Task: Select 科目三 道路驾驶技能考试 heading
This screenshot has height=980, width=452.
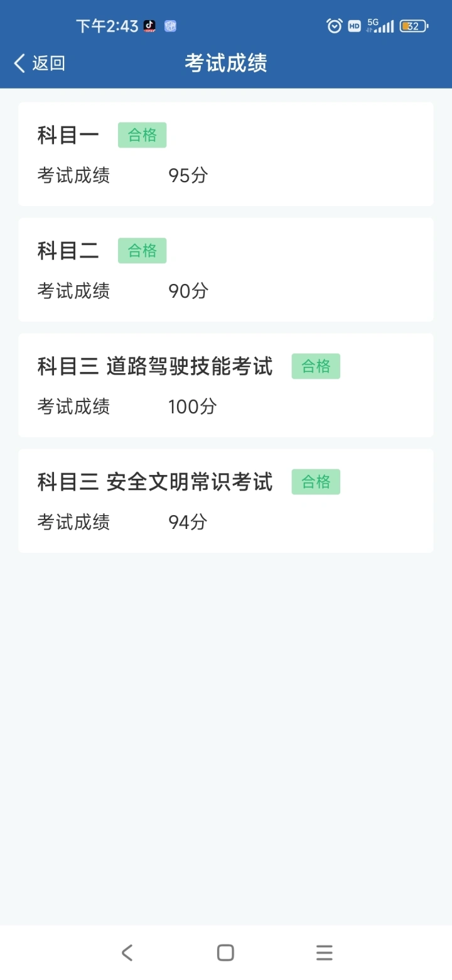Action: click(155, 366)
